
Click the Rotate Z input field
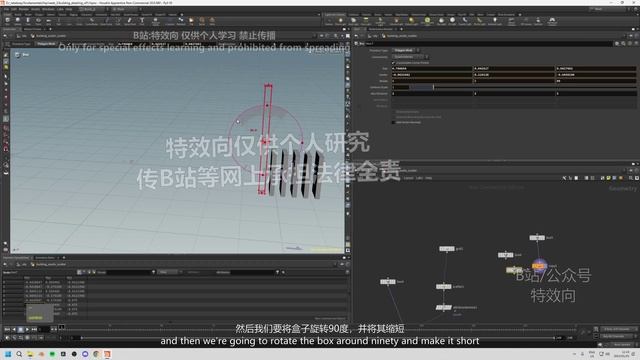[x=596, y=81]
